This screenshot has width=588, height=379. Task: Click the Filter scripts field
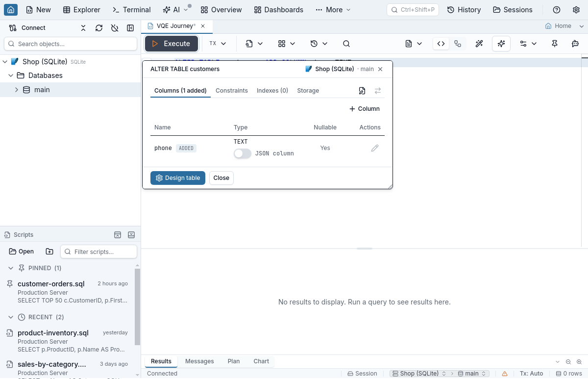pos(98,252)
